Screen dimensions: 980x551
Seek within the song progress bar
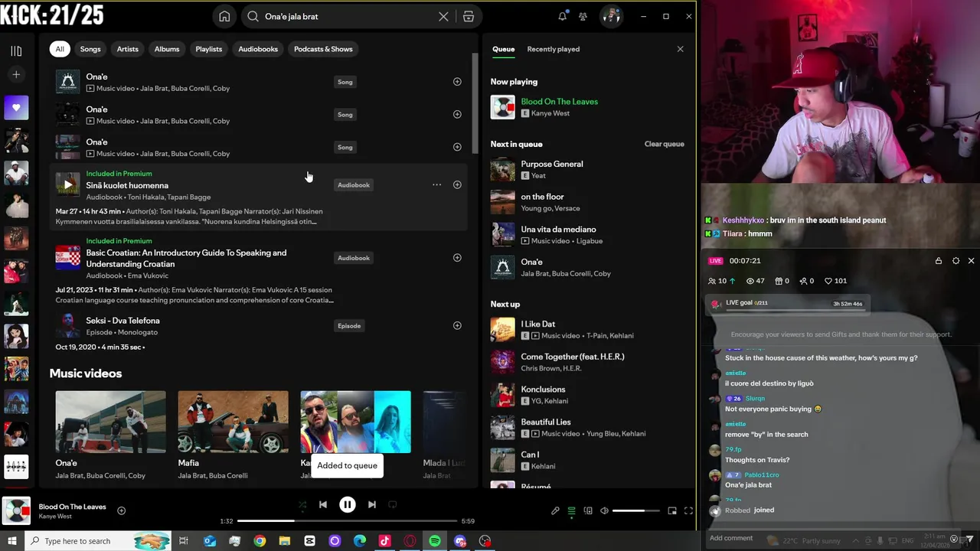(347, 521)
